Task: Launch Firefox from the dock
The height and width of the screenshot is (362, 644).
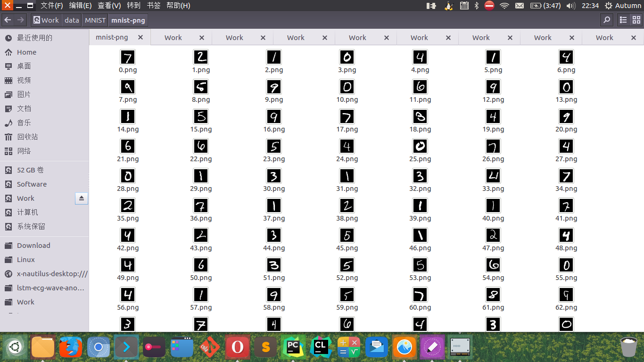Action: point(71,348)
